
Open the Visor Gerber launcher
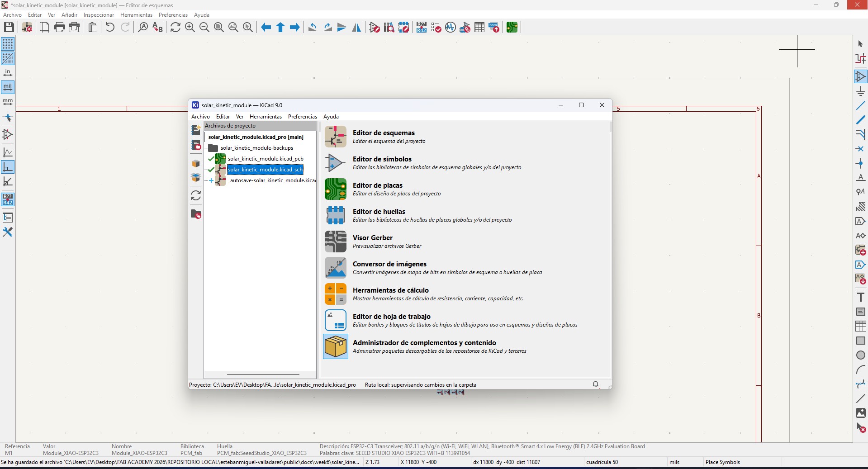[x=336, y=242]
